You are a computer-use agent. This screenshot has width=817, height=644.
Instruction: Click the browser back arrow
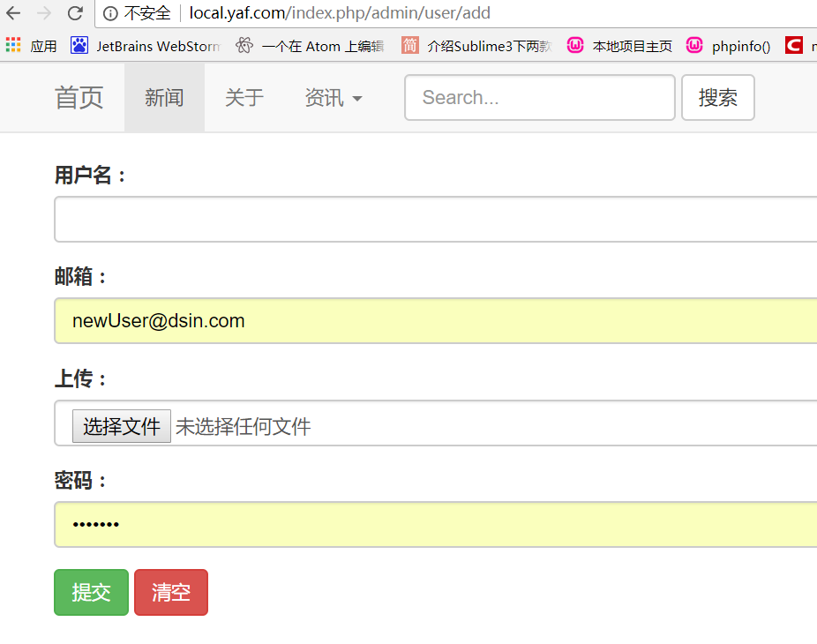pyautogui.click(x=13, y=13)
